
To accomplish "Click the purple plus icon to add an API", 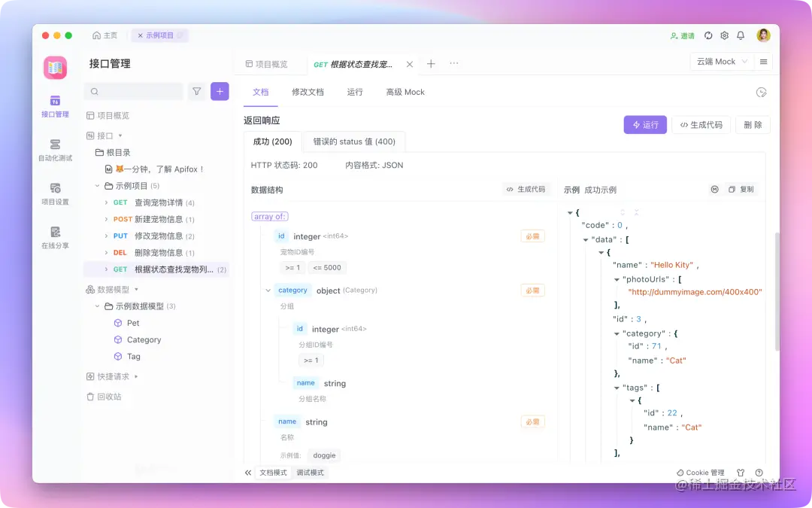I will click(x=219, y=90).
